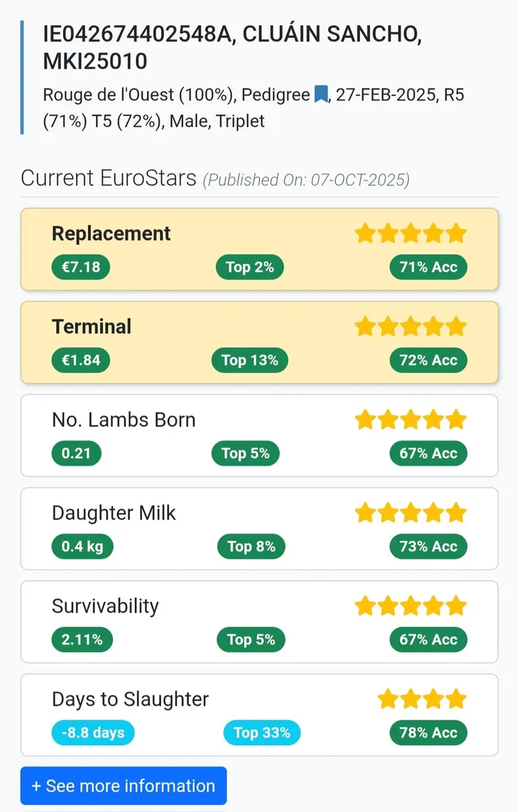
Task: Click the Terminal star rating
Action: pos(410,327)
